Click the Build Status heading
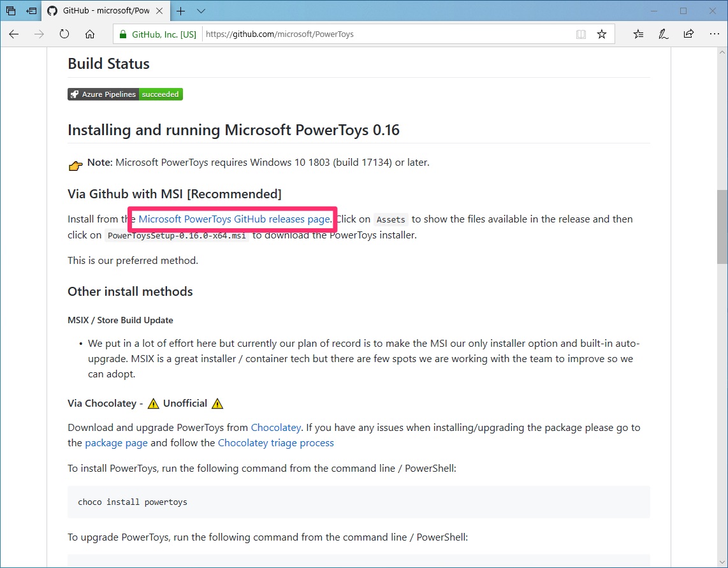This screenshot has width=728, height=568. pos(108,64)
